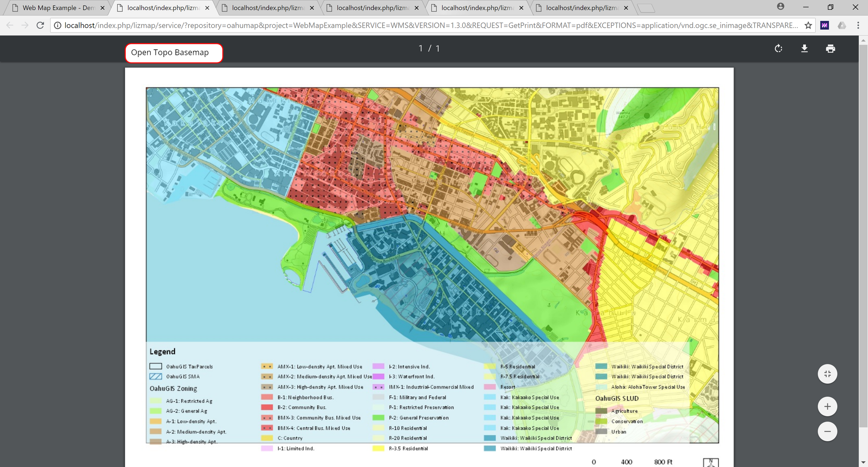Bookmark this page with star icon
Image resolution: width=868 pixels, height=467 pixels.
pyautogui.click(x=808, y=25)
